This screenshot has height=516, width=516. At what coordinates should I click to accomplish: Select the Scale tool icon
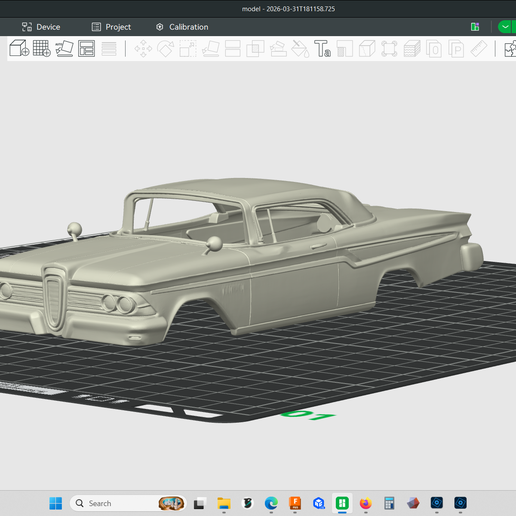coord(188,49)
